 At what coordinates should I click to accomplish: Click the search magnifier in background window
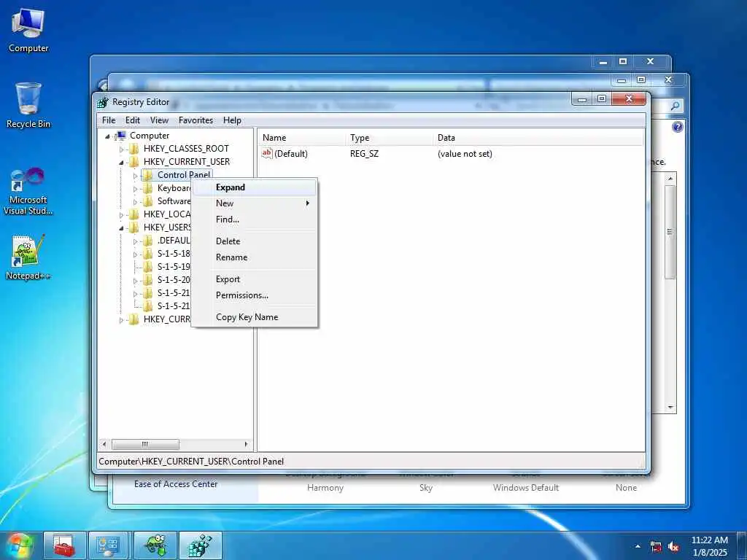(x=675, y=106)
